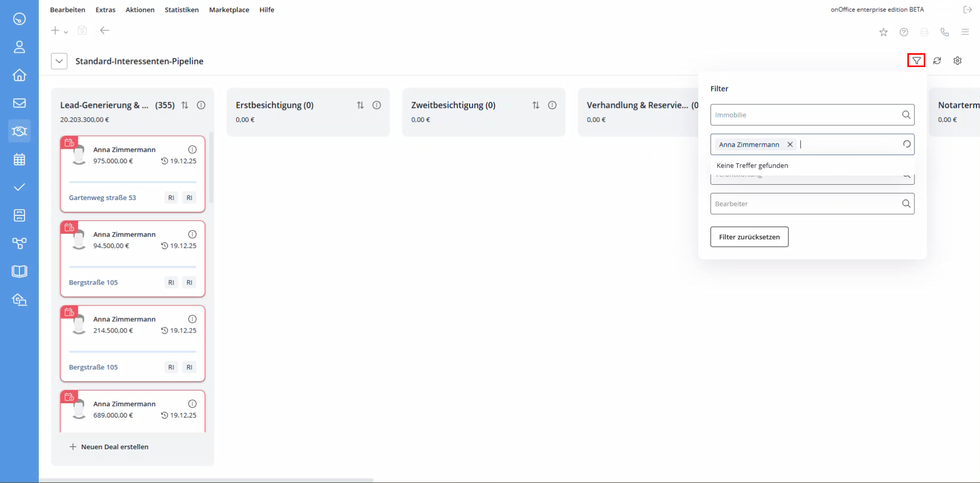Click the star favorites icon
This screenshot has height=483, width=980.
(883, 32)
